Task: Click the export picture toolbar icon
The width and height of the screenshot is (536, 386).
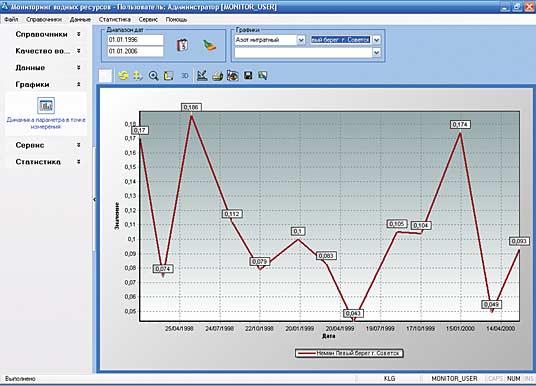Action: [263, 76]
